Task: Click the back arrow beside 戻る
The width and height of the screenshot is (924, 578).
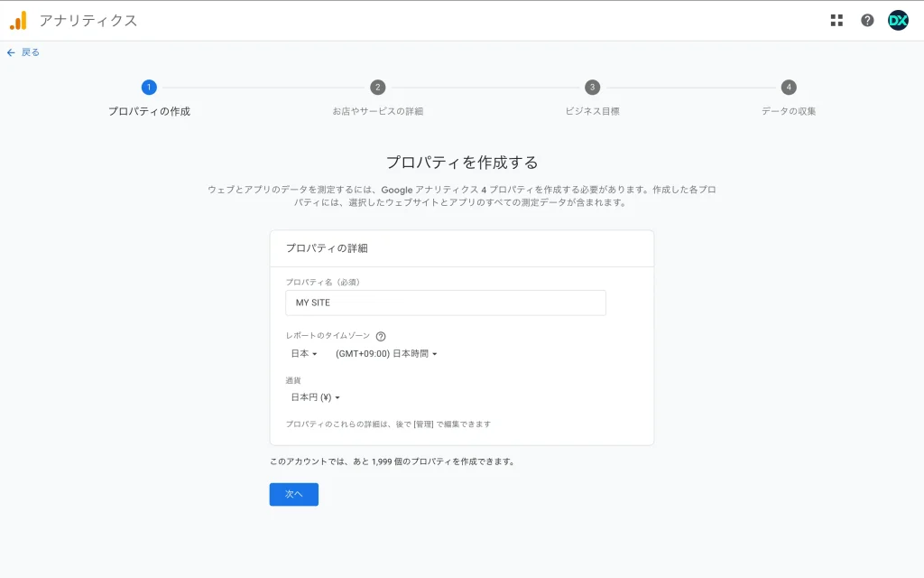Action: (11, 52)
